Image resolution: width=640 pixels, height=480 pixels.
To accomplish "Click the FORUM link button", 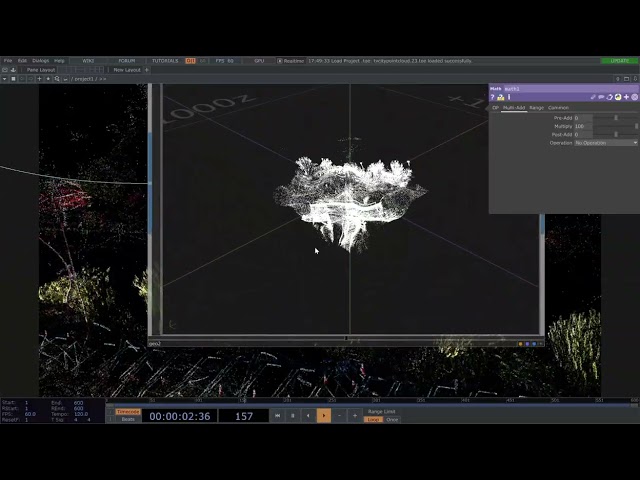I will pos(127,61).
